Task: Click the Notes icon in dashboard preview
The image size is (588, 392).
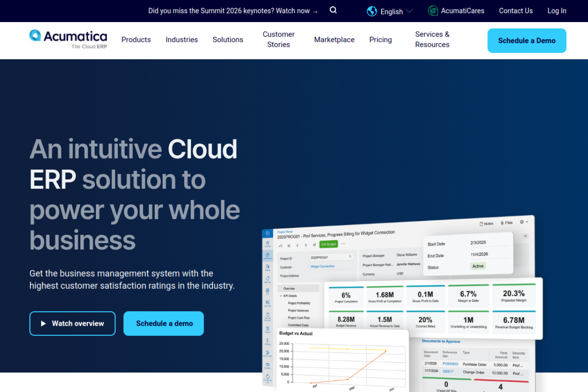Action: tap(481, 224)
